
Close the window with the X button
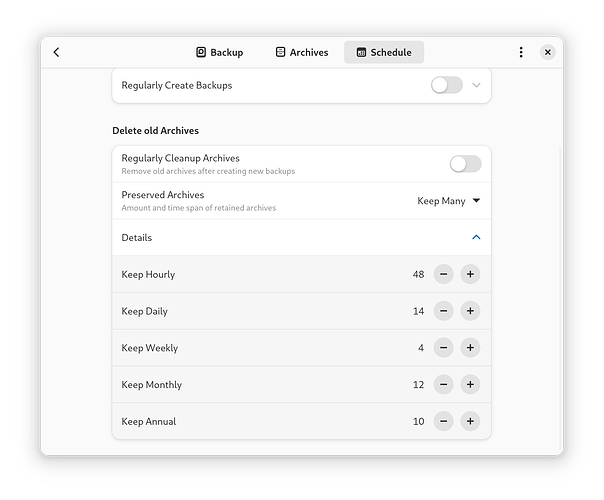pyautogui.click(x=548, y=52)
